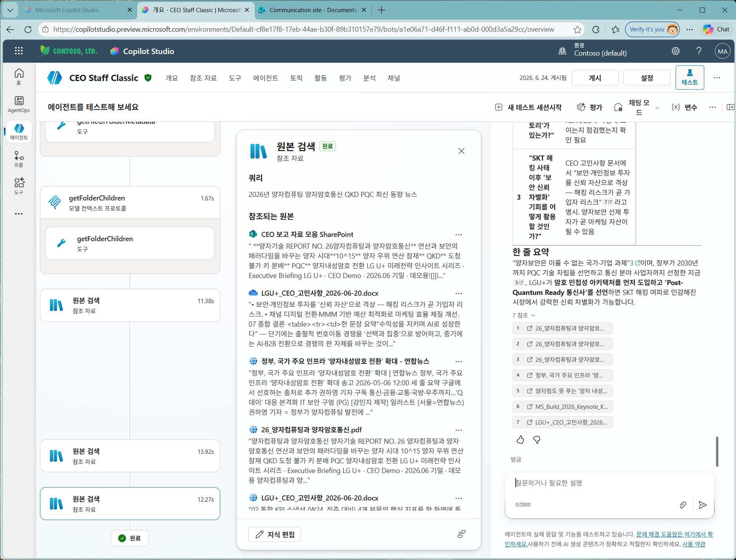Send the chat message
This screenshot has height=560, width=736.
coord(703,505)
